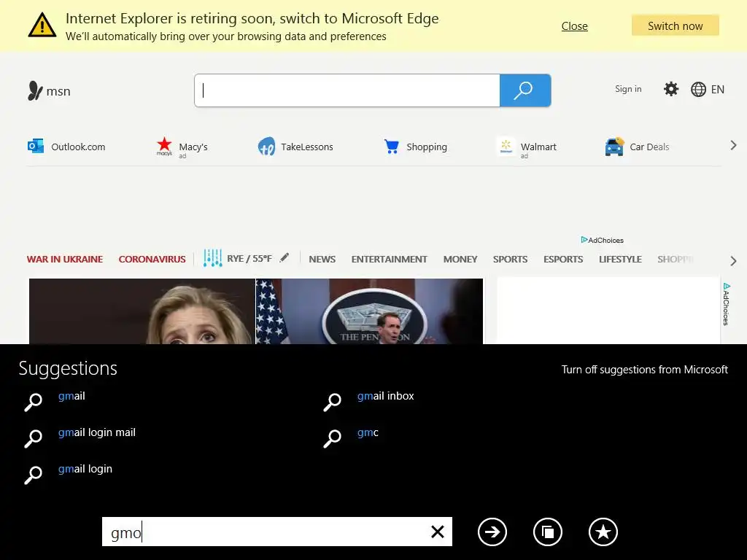Screen dimensions: 747x560
Task: Click the vertical AdChoices label at right
Action: (x=726, y=304)
